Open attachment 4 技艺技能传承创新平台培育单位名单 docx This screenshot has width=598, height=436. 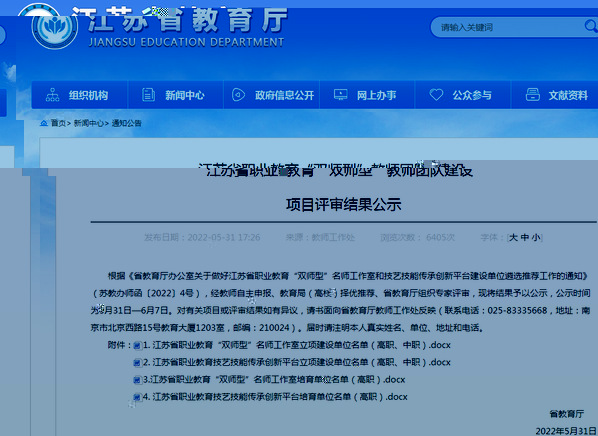[x=275, y=397]
